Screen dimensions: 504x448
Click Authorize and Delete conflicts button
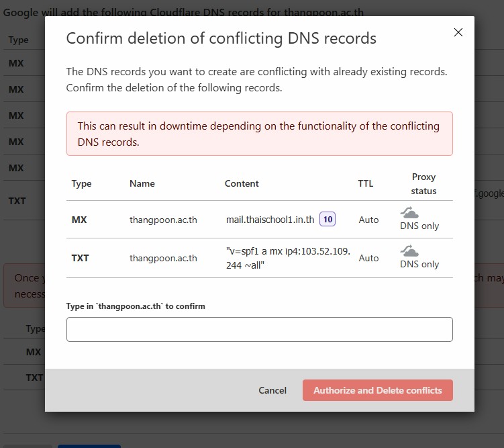pyautogui.click(x=377, y=390)
